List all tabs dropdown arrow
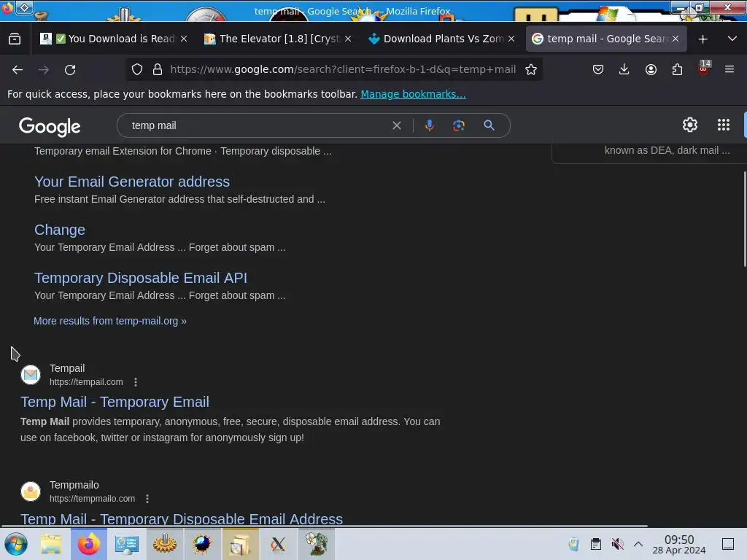 click(x=732, y=39)
